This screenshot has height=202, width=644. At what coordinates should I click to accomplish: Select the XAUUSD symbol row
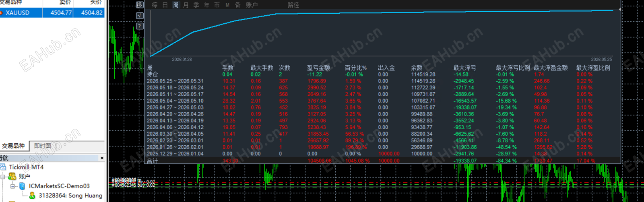52,12
